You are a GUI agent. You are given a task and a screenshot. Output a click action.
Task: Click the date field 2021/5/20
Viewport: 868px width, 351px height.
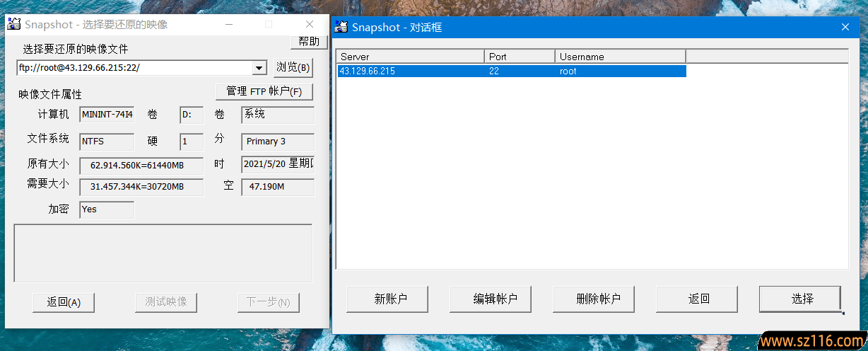coord(278,164)
